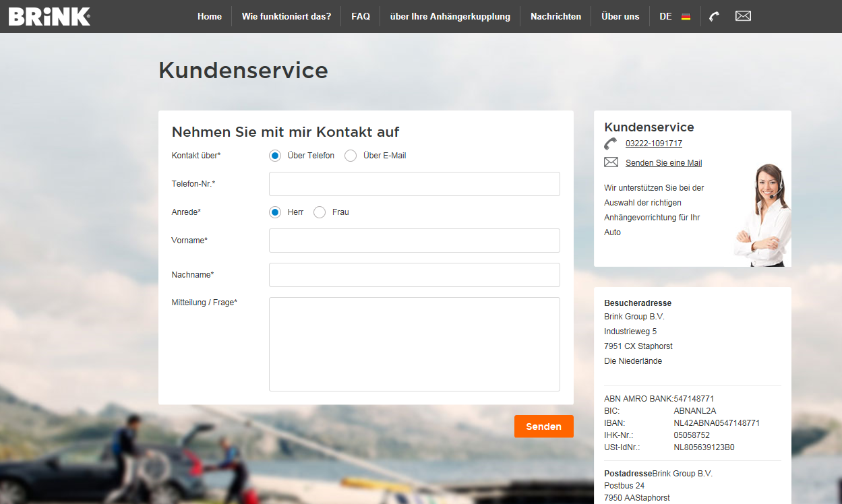842x504 pixels.
Task: Select the Über Telefon radio button
Action: point(275,156)
